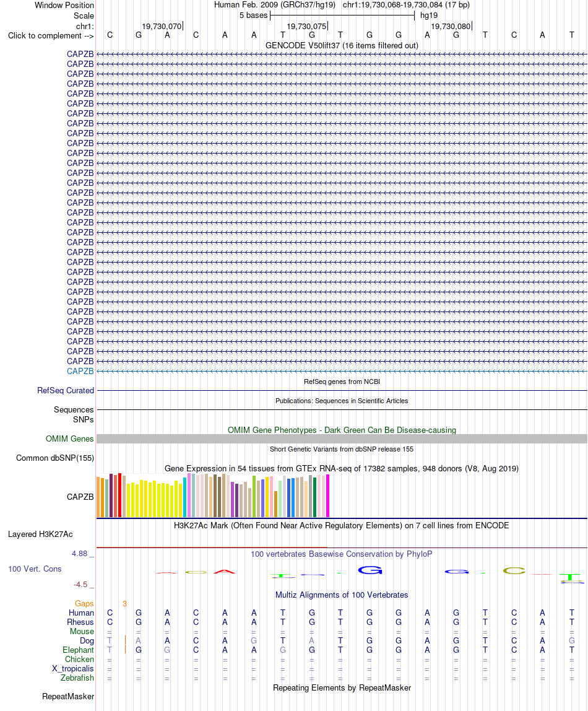Open the GTEx Gene Expression track title
The height and width of the screenshot is (711, 588).
342,468
